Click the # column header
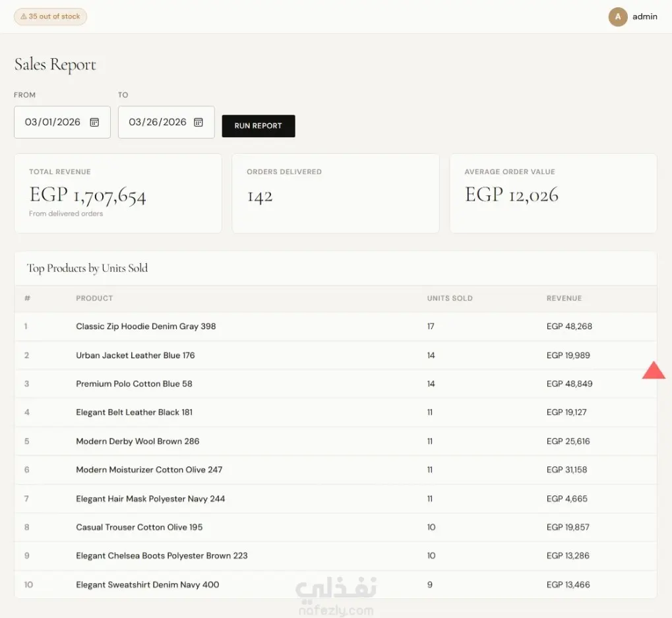The image size is (672, 618). tap(27, 298)
